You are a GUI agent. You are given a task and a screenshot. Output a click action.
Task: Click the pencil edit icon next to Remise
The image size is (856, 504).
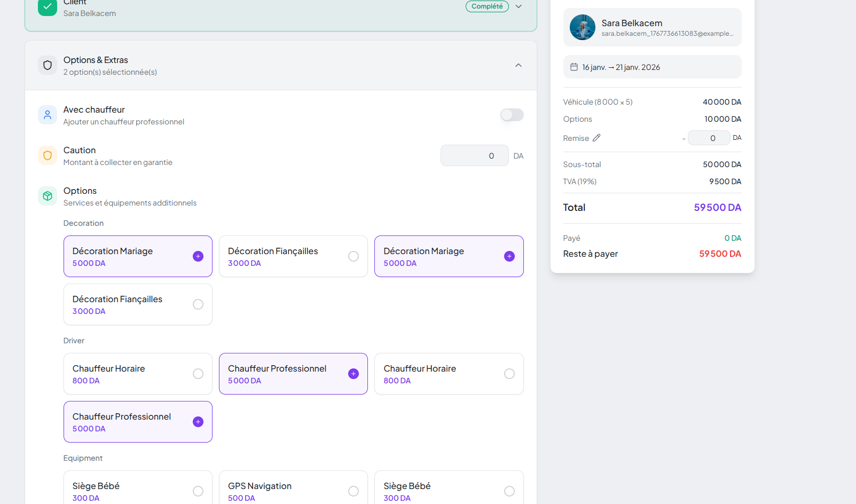[596, 138]
